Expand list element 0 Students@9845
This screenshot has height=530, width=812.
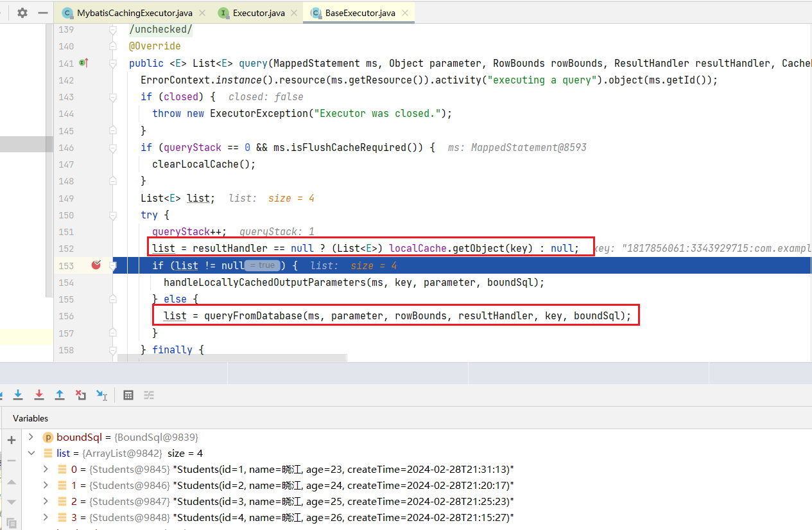45,469
